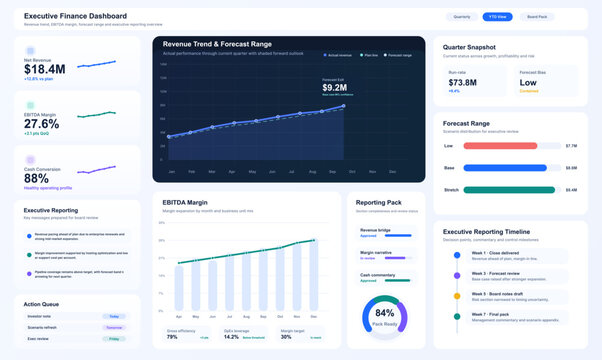Toggle the Forecast range legend item
The height and width of the screenshot is (360, 602).
[x=398, y=55]
